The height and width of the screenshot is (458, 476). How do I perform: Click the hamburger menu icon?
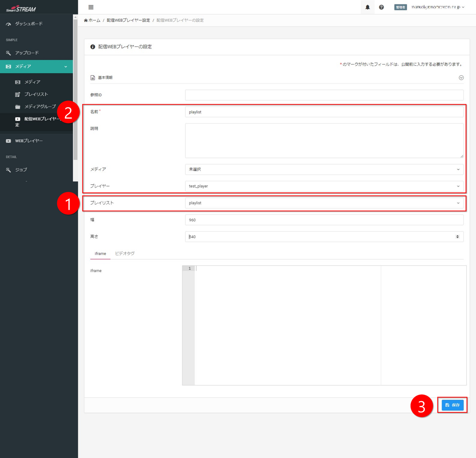click(91, 7)
